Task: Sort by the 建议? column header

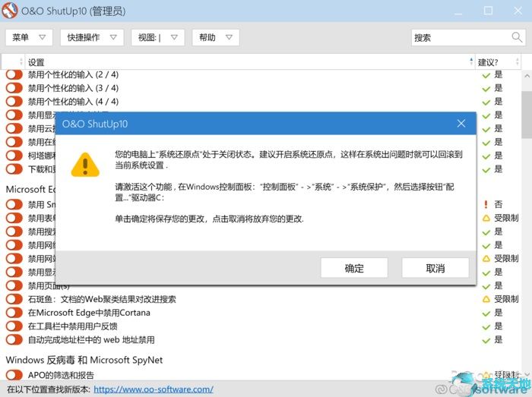Action: [x=498, y=62]
